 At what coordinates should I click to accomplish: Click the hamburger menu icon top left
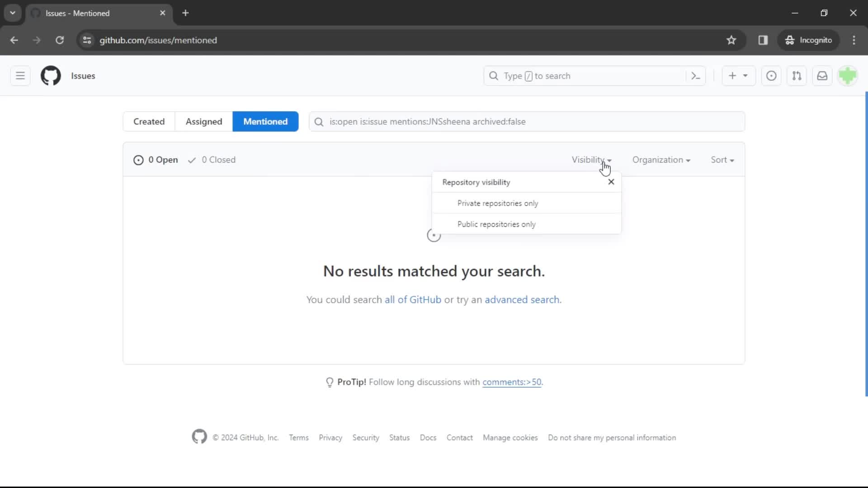(x=20, y=75)
